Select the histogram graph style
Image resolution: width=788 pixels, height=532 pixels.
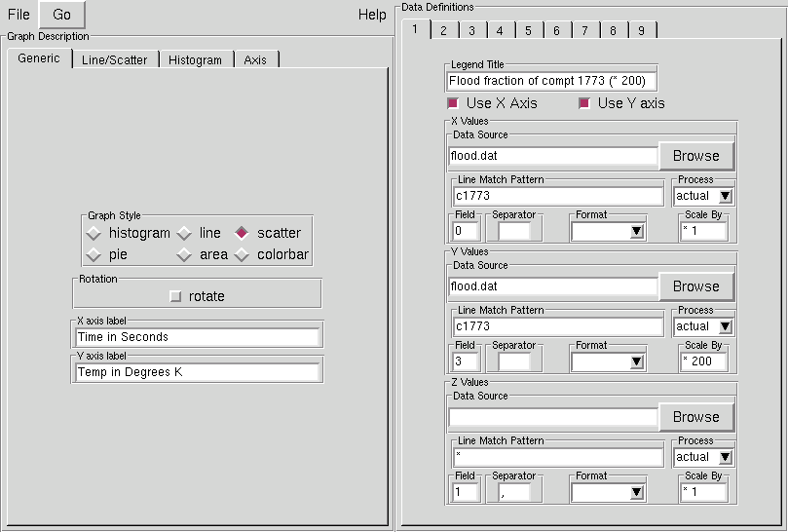click(x=94, y=234)
